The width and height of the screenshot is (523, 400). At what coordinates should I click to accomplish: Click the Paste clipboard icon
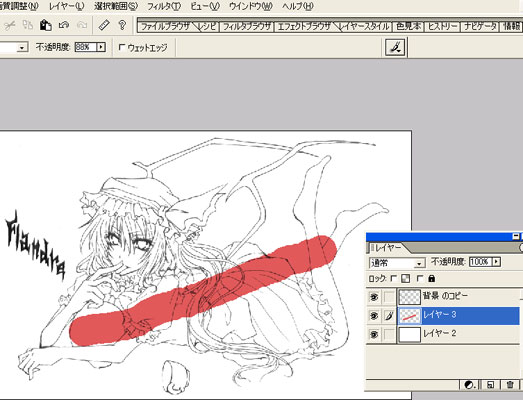pyautogui.click(x=45, y=25)
